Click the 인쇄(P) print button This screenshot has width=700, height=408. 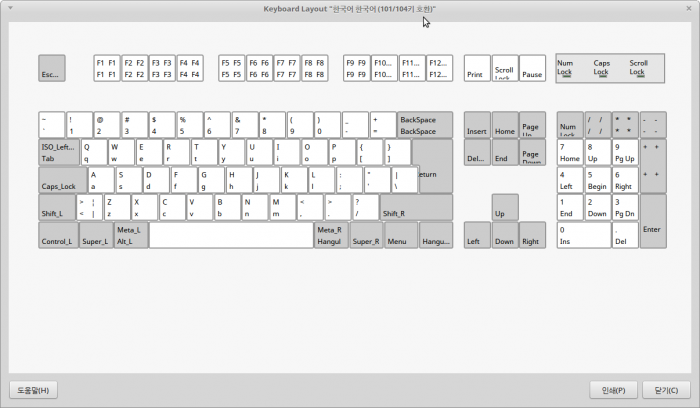click(613, 390)
